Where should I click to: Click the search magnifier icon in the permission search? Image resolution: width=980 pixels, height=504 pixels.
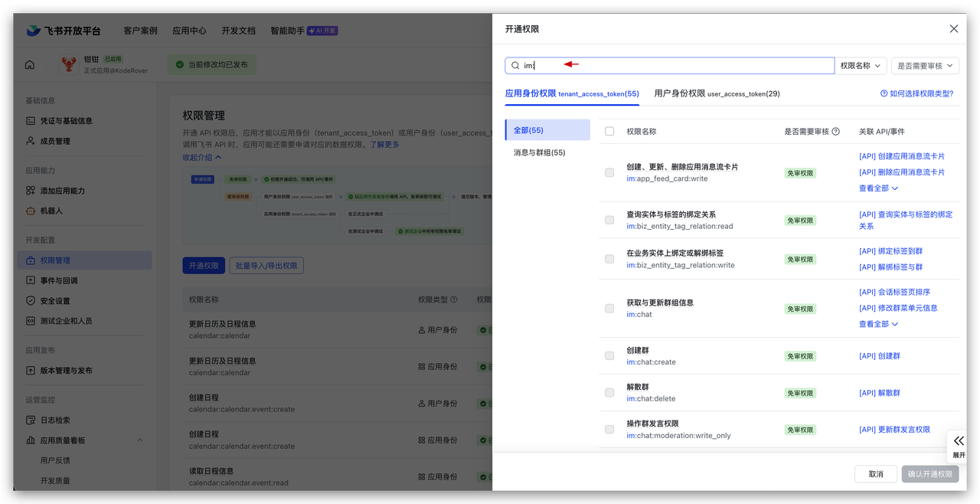pyautogui.click(x=515, y=66)
